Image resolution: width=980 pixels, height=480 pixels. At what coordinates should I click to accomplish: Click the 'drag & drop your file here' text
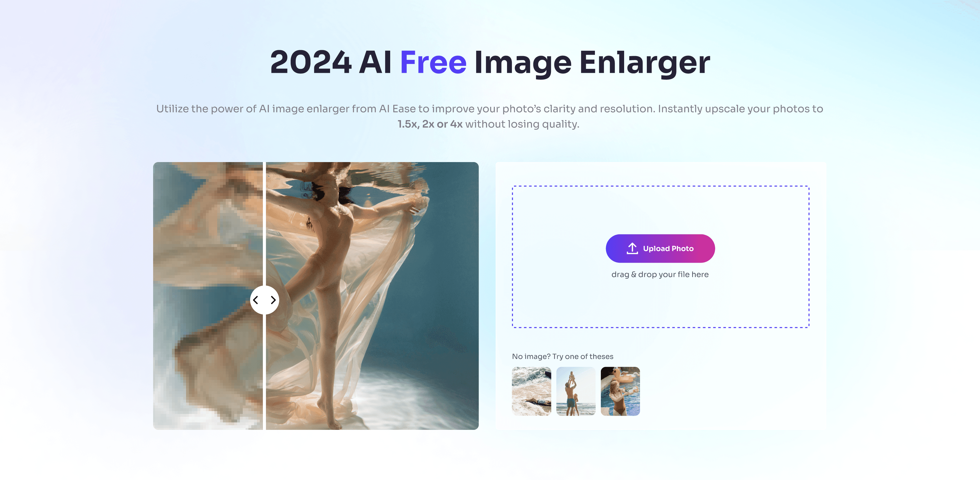(660, 274)
